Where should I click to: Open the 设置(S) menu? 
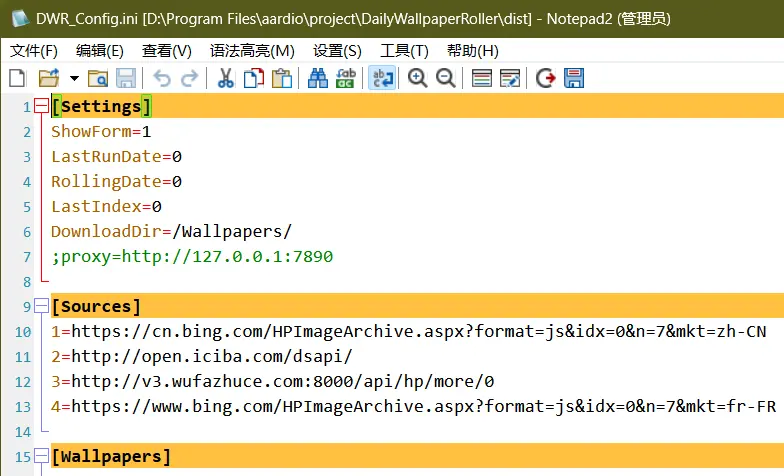(337, 51)
